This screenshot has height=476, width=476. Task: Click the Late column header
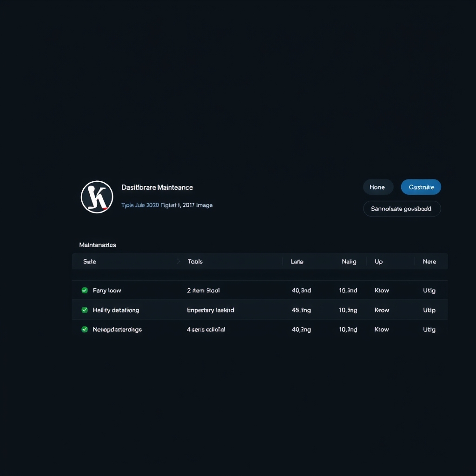(297, 261)
